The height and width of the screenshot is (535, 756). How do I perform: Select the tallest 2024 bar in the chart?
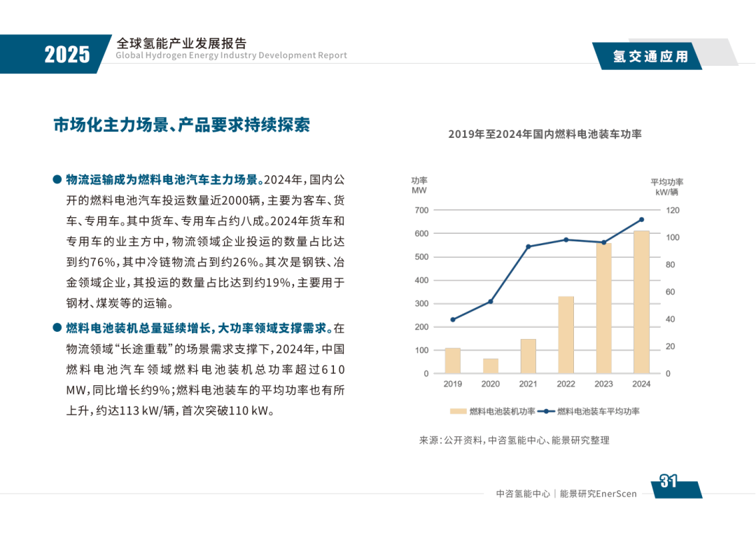(641, 301)
